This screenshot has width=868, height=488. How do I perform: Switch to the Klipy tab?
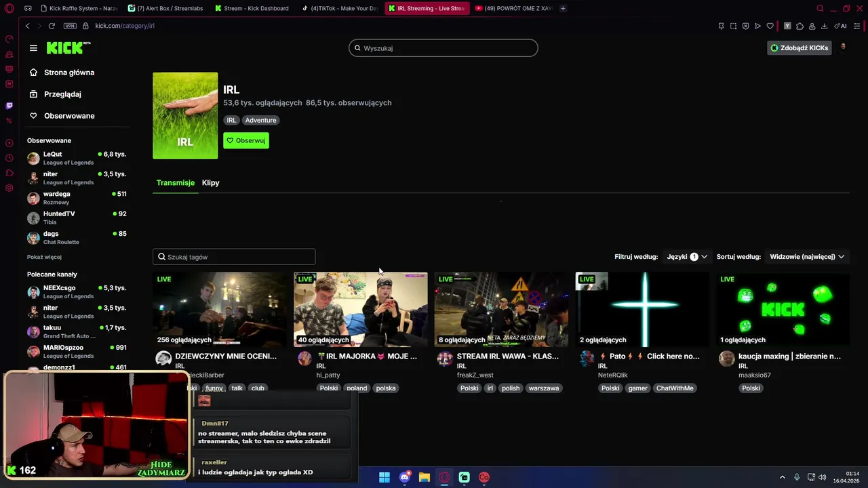click(x=210, y=182)
